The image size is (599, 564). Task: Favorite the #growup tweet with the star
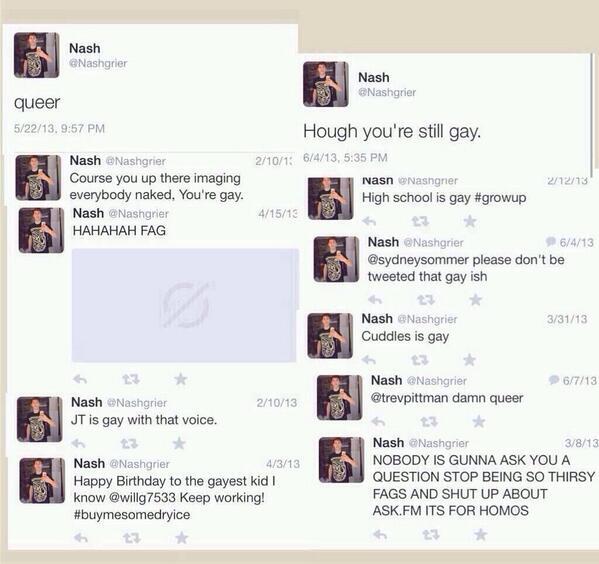coord(470,221)
